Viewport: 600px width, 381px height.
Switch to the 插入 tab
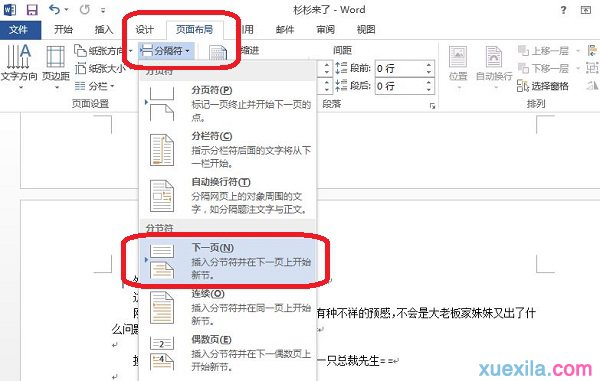click(104, 29)
